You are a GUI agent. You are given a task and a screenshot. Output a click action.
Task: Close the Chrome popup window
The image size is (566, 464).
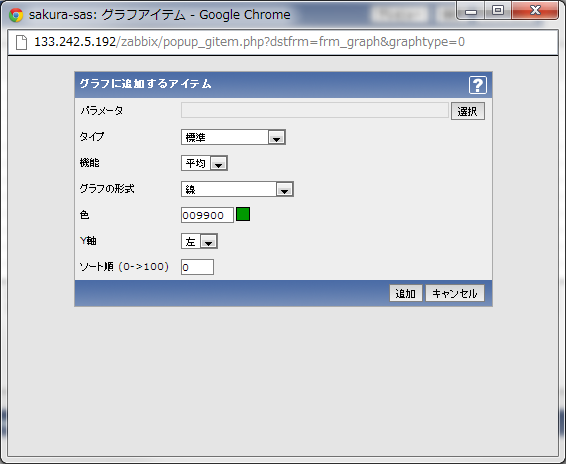535,11
